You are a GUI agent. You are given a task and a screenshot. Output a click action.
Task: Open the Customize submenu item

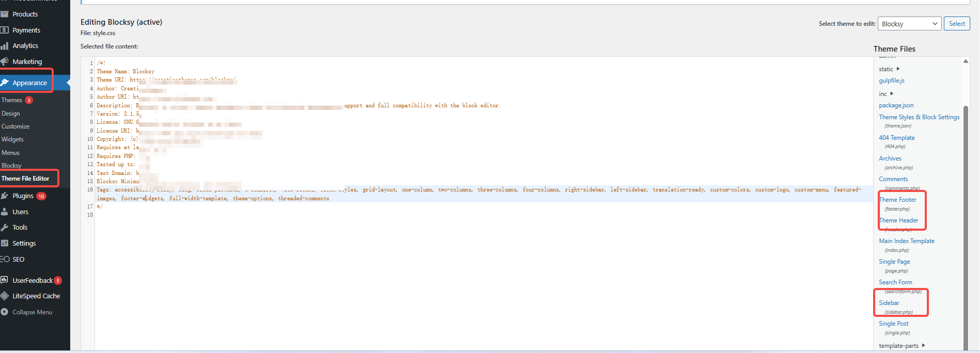coord(15,126)
